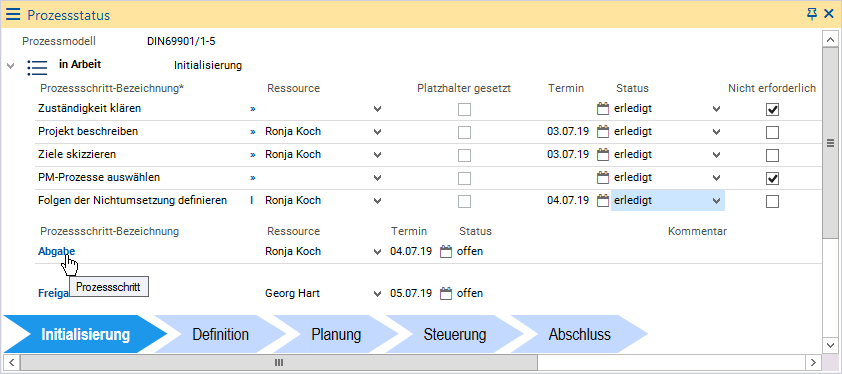Open arrow link for Projekt beschreiben

point(252,132)
